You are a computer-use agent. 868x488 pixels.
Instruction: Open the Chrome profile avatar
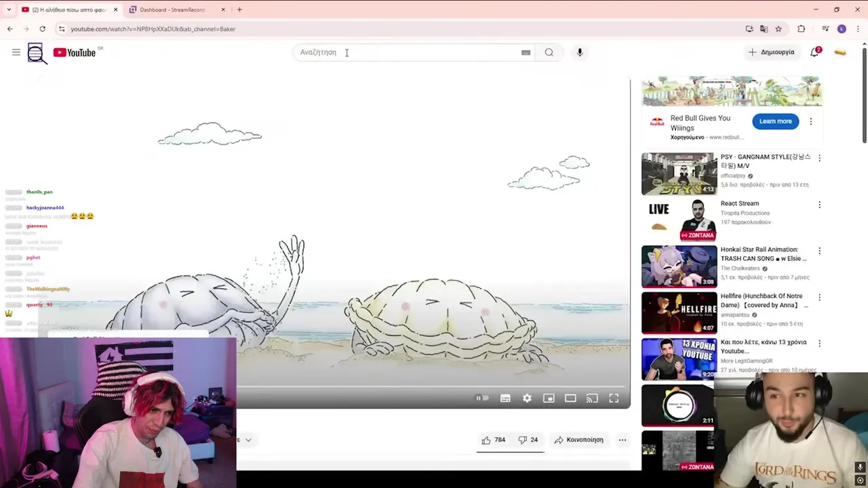(842, 28)
